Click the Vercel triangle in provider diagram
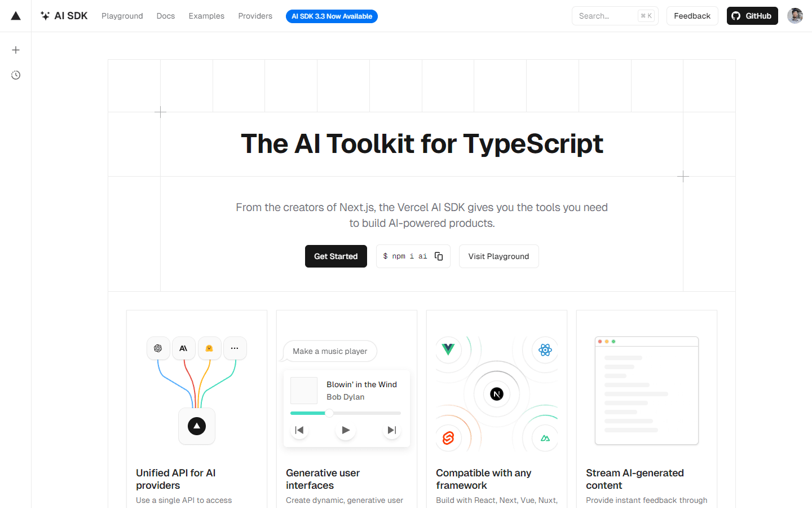This screenshot has width=812, height=508. coord(197,426)
